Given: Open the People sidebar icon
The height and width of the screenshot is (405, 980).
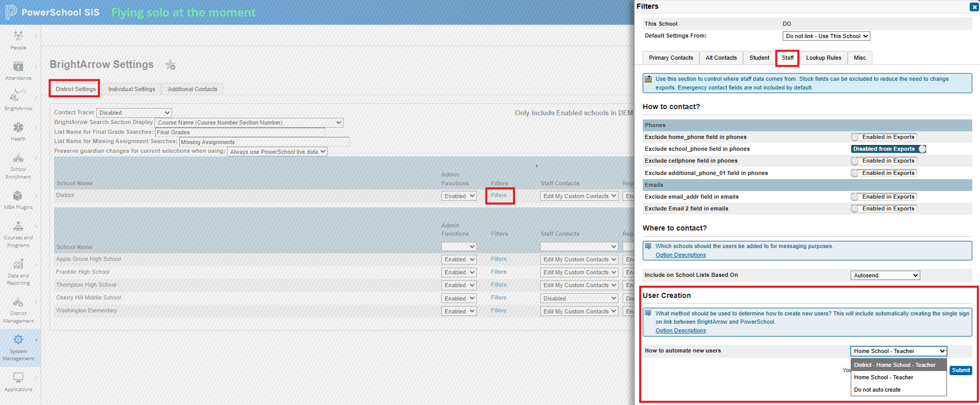Looking at the screenshot, I should coord(18,36).
